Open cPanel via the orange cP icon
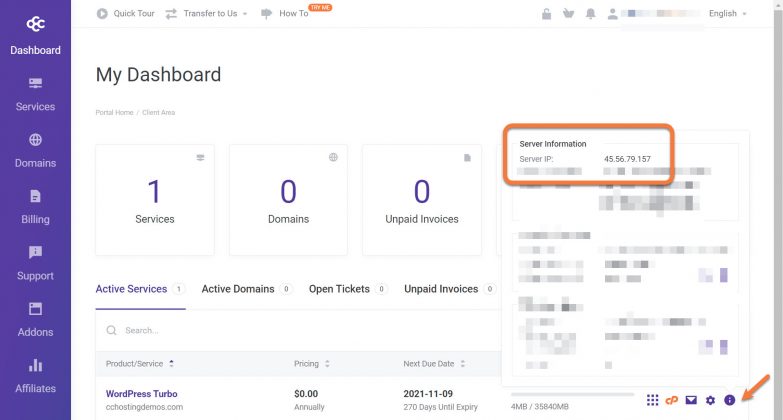This screenshot has width=783, height=420. [672, 400]
